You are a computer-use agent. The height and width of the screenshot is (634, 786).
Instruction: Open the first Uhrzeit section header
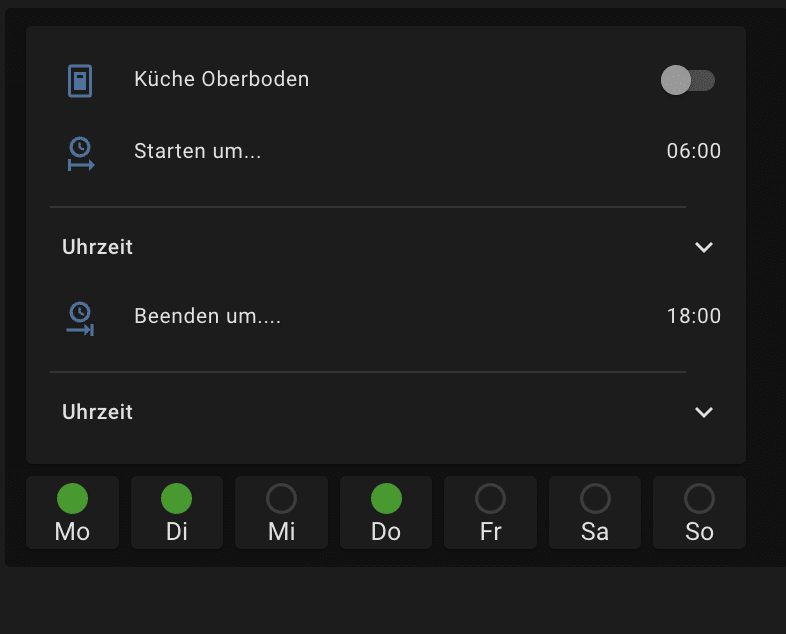point(98,247)
